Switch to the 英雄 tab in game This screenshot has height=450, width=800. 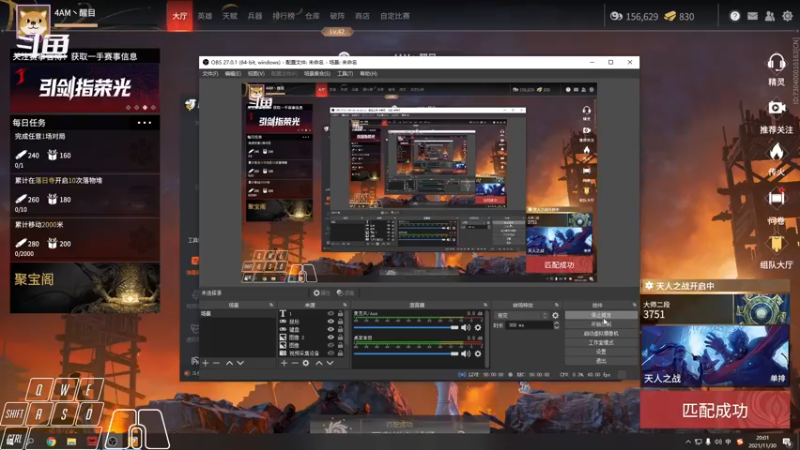tap(205, 16)
